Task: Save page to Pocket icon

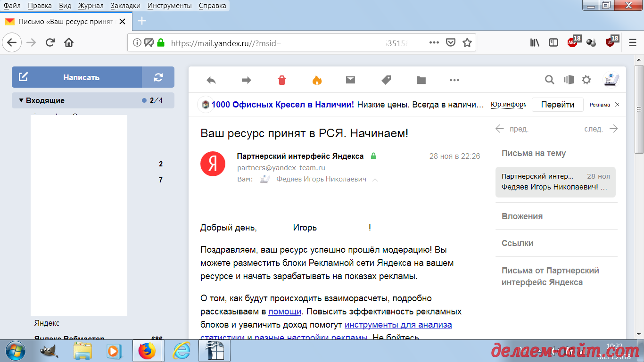Action: pyautogui.click(x=451, y=42)
